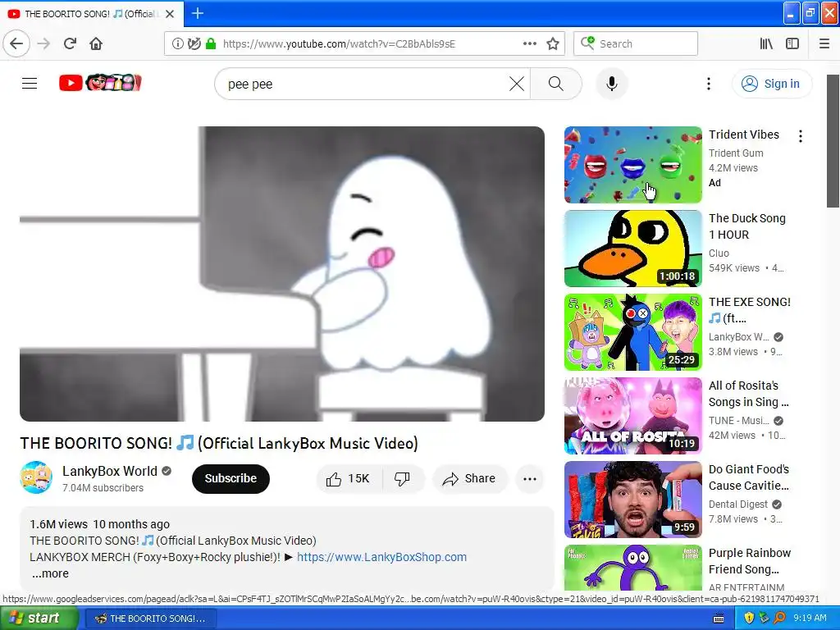This screenshot has height=630, width=840.
Task: Show the sidebars panel icon
Action: pos(792,43)
